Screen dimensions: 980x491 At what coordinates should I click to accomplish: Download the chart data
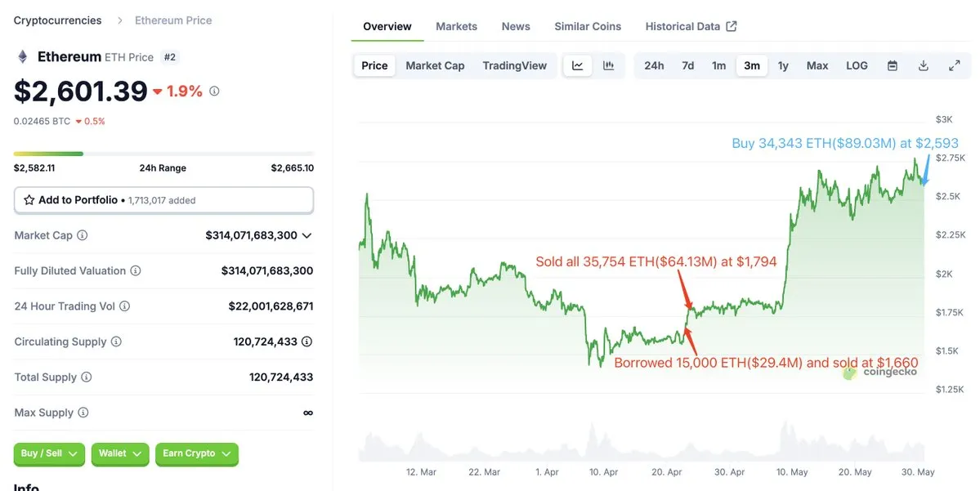[x=924, y=65]
